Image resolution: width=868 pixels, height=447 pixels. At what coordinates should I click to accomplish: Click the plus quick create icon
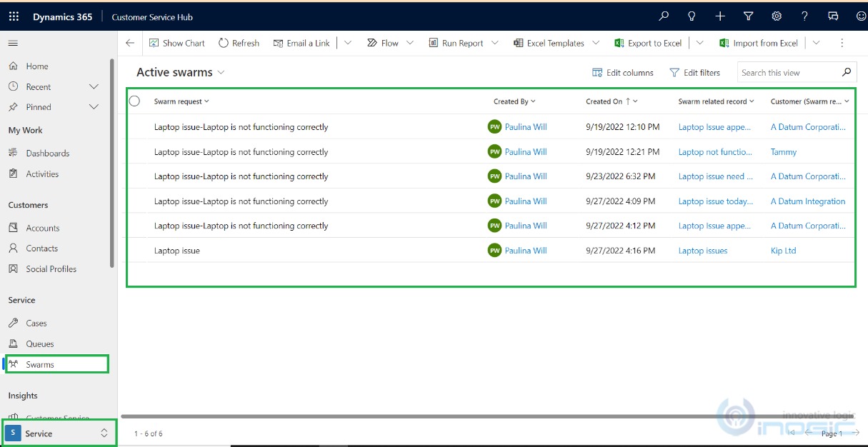pos(720,16)
